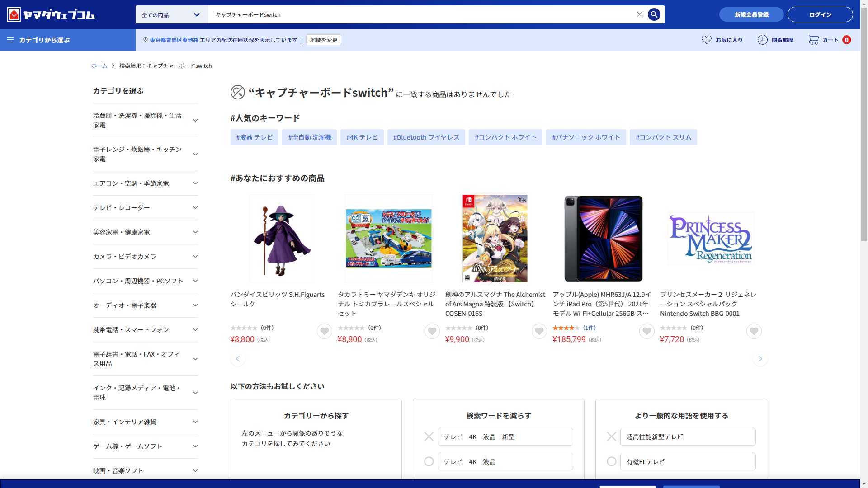Screen dimensions: 868x488
Task: Expand テレビ・レコーダー category
Action: tap(195, 207)
